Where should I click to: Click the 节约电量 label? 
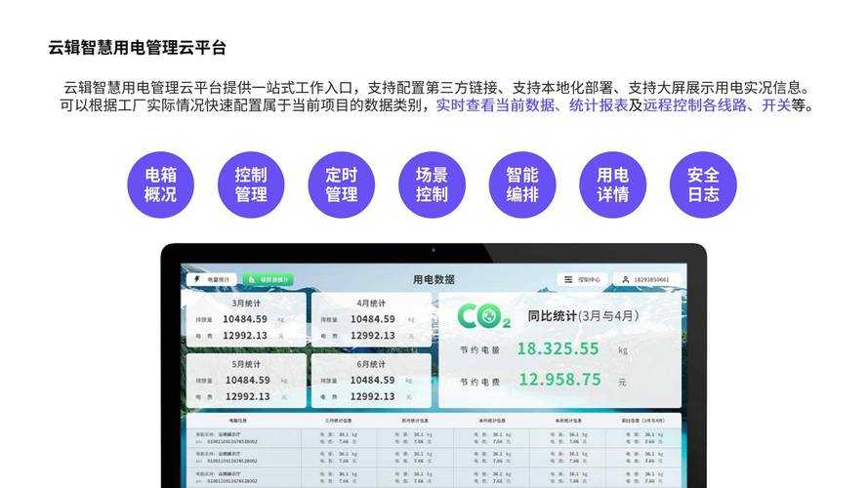[480, 350]
